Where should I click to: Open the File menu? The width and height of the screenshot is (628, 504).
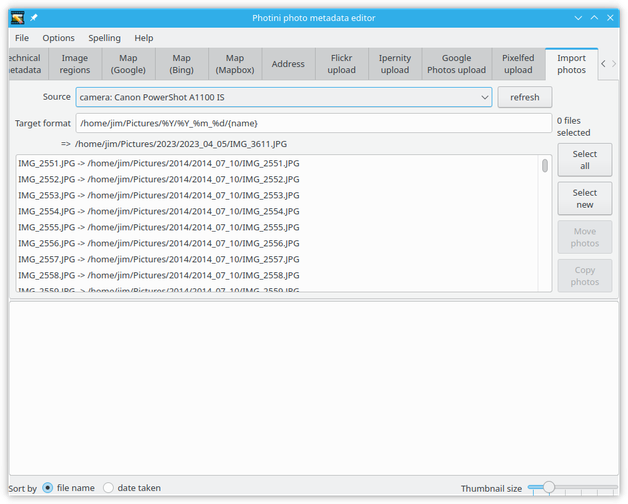pyautogui.click(x=22, y=38)
